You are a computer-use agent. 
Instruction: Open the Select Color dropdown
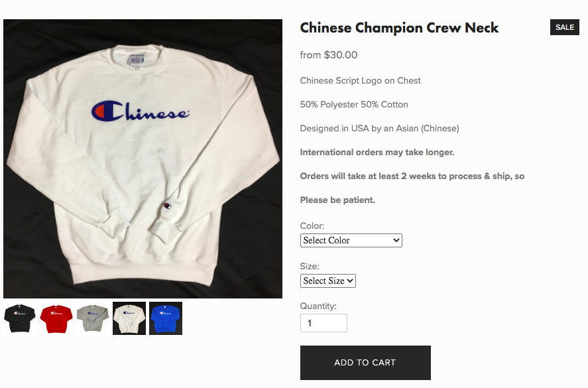(351, 240)
